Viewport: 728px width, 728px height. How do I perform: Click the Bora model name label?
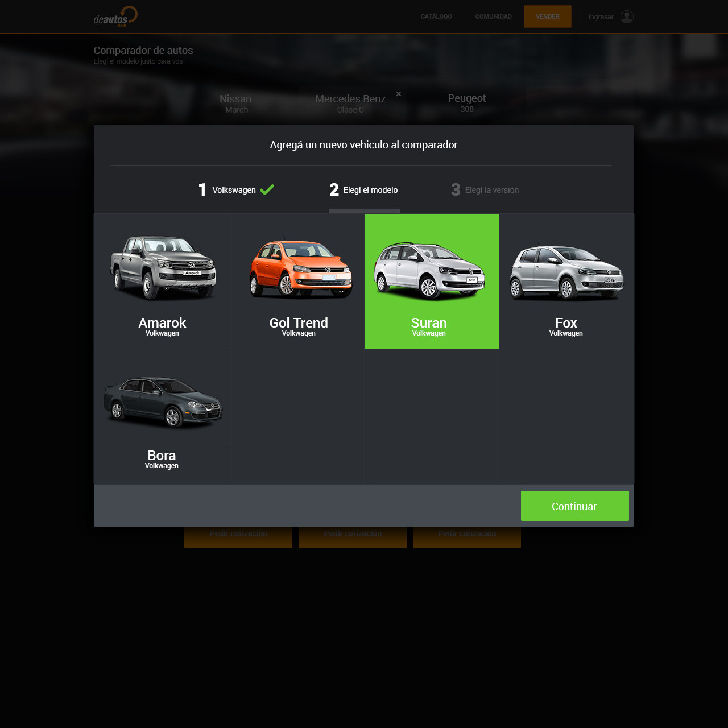pyautogui.click(x=162, y=456)
